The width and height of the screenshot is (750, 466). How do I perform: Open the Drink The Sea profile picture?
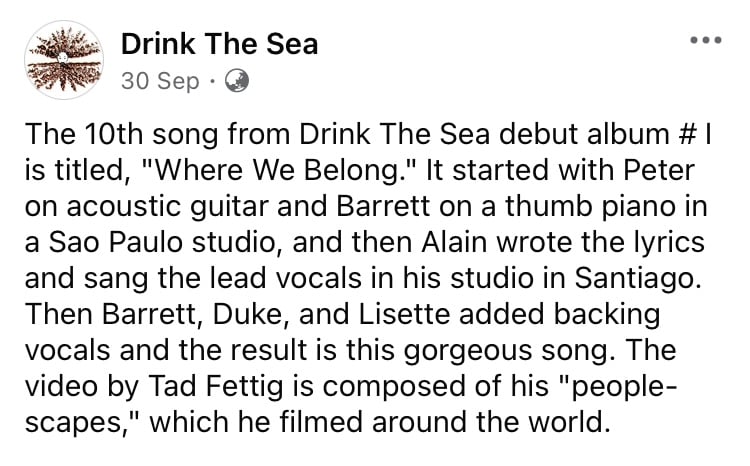click(64, 60)
